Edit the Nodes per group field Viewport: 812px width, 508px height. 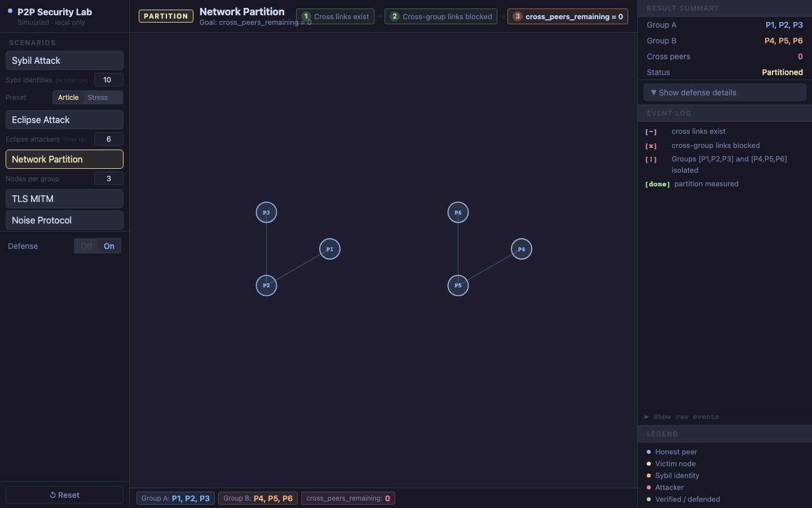pos(108,178)
